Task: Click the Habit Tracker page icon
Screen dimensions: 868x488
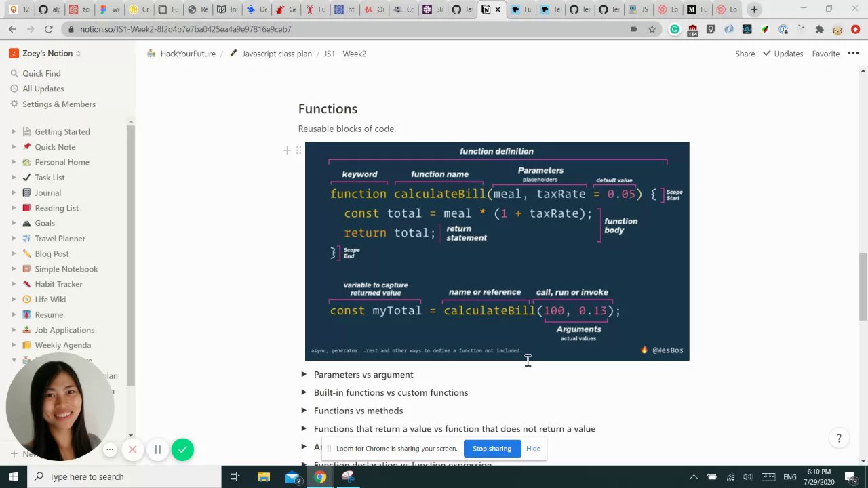Action: click(26, 284)
